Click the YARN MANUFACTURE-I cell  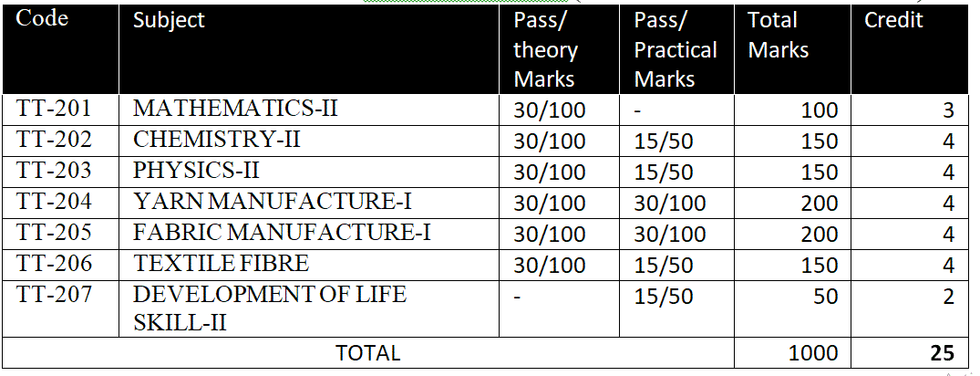(x=309, y=202)
